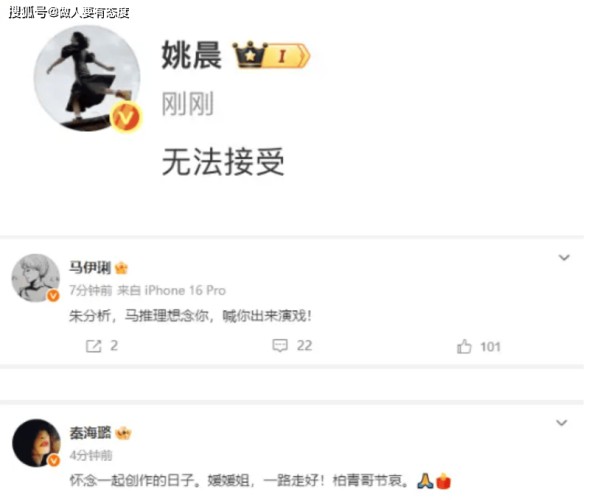Open 姚晨's profile avatar
The image size is (600, 503).
[x=87, y=79]
